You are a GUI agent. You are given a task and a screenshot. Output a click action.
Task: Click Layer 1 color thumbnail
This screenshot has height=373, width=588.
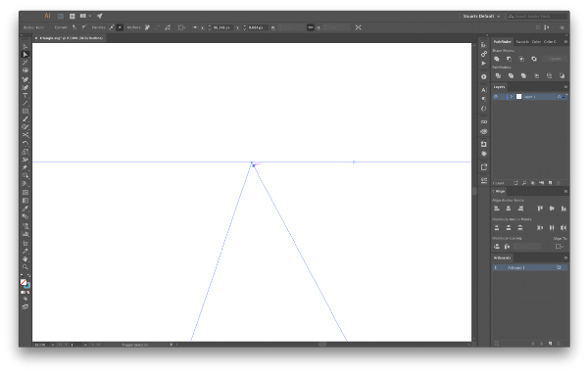[519, 97]
